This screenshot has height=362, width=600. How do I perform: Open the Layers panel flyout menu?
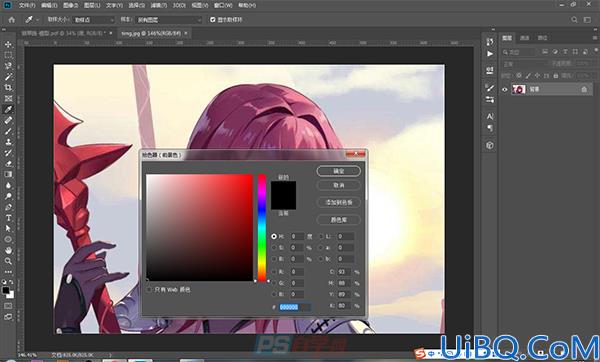click(x=595, y=38)
